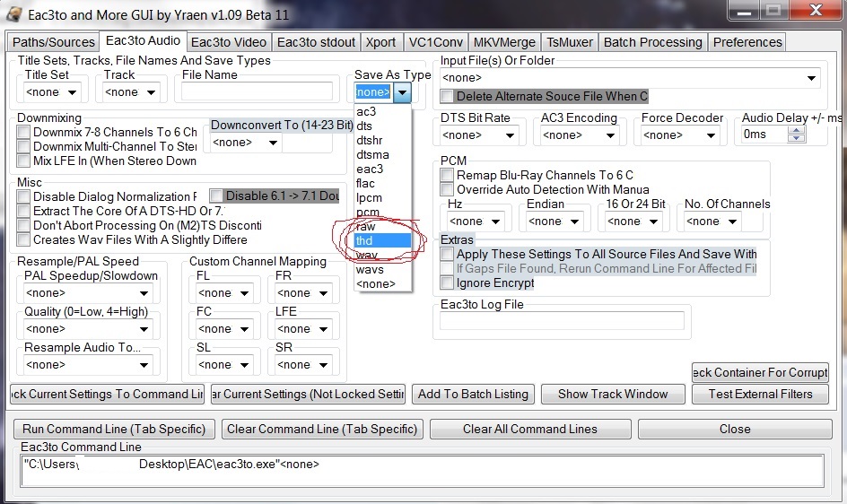Switch to the Paths/Sources tab
This screenshot has height=504, width=847.
pyautogui.click(x=54, y=42)
